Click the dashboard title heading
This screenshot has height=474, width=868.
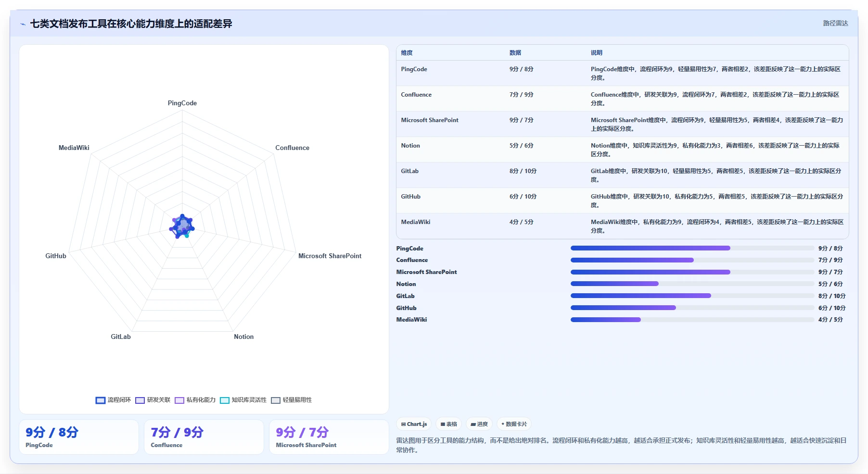[131, 24]
